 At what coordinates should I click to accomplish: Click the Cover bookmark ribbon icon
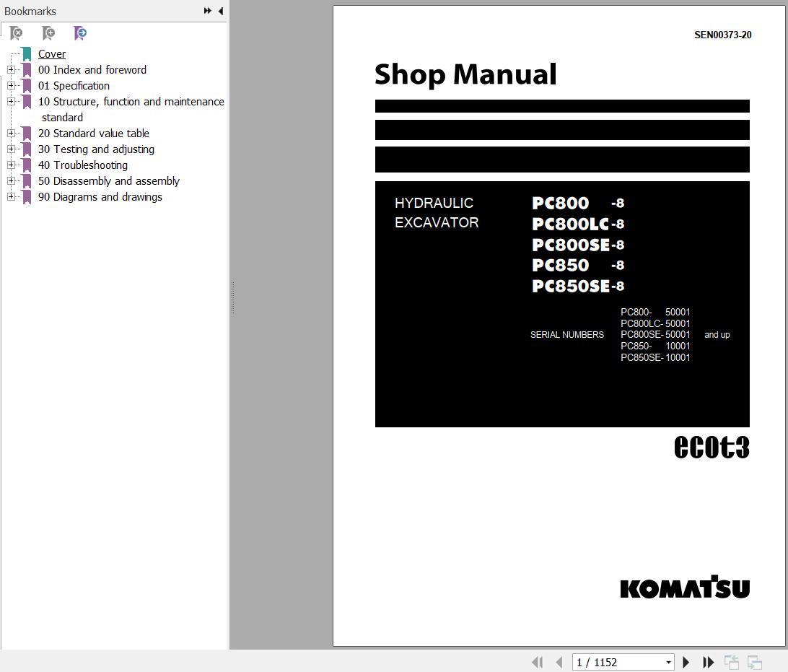[x=27, y=54]
